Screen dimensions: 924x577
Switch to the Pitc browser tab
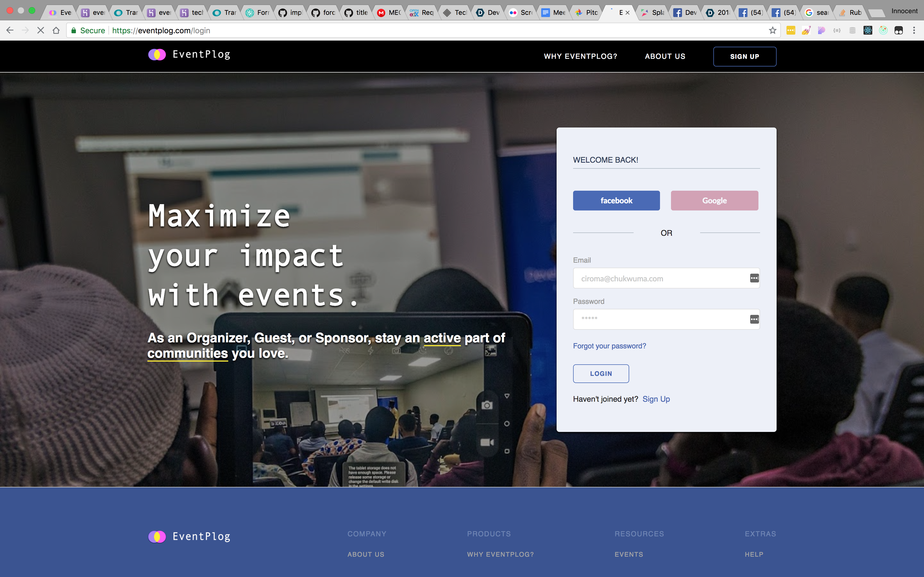pos(587,13)
